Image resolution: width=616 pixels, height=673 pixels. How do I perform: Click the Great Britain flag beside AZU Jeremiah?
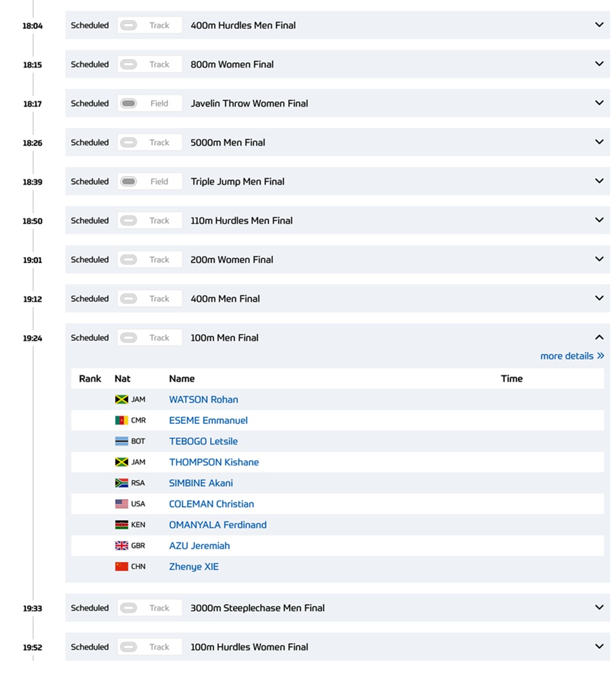(x=121, y=546)
